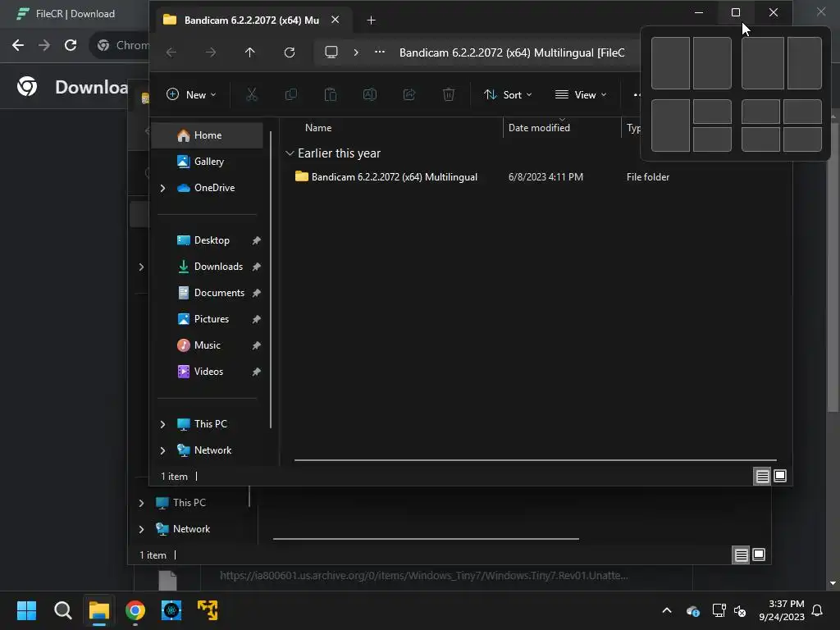The width and height of the screenshot is (840, 630).
Task: Expand the breadcrumb chevron in address bar
Action: (356, 52)
